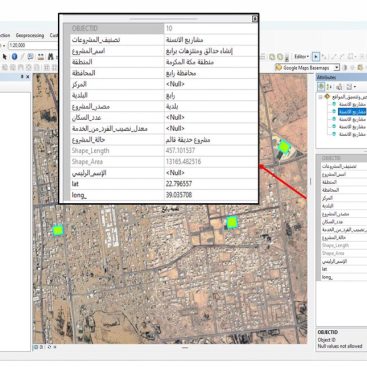
Task: Click the yellow icon right of Basemaps dropdown
Action: pos(360,68)
